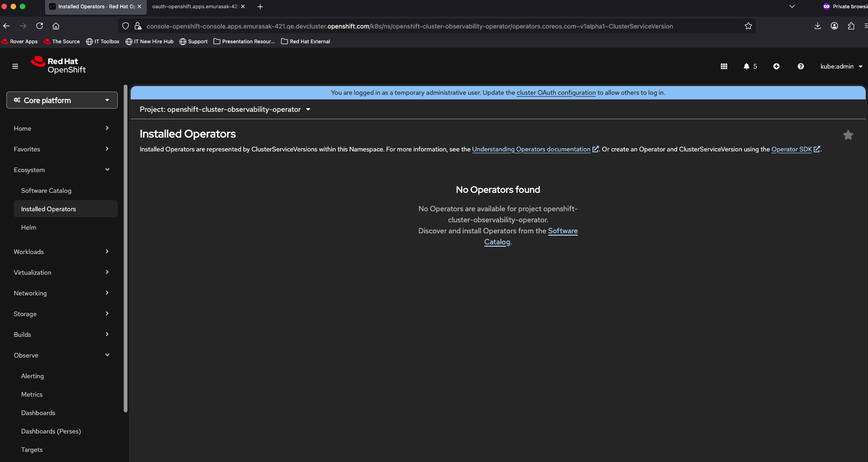
Task: Open the cluster OAuth configuration link
Action: pyautogui.click(x=556, y=92)
